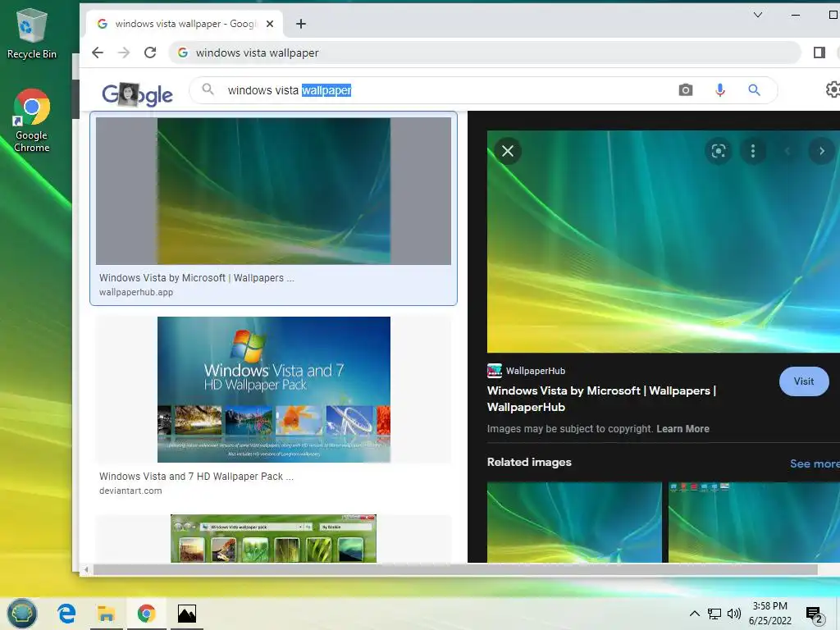Viewport: 840px width, 630px height.
Task: Click See more related images
Action: [x=815, y=463]
